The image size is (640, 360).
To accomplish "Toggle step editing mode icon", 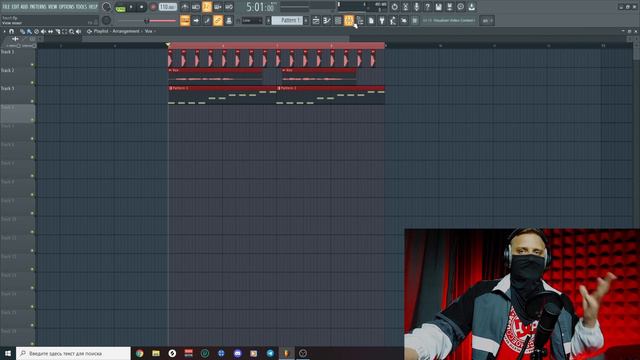I will pyautogui.click(x=207, y=20).
